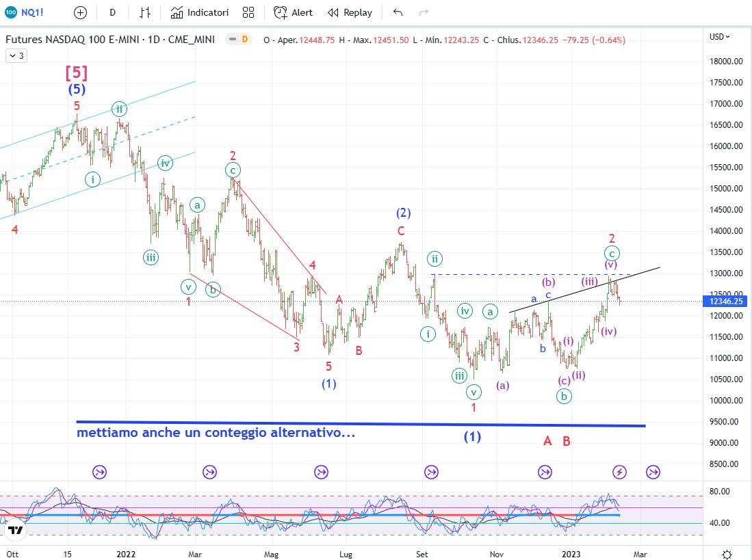Open the lightning bolt event marker
The height and width of the screenshot is (560, 752).
coord(619,472)
